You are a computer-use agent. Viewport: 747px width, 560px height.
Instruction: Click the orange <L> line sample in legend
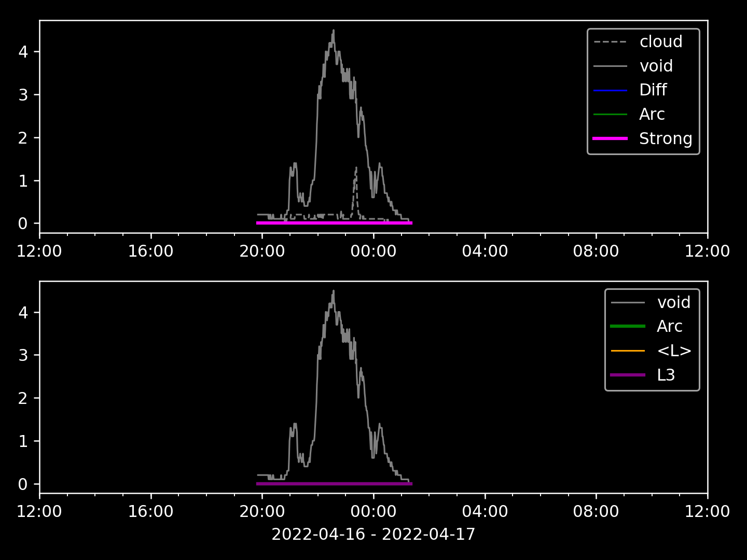(628, 351)
